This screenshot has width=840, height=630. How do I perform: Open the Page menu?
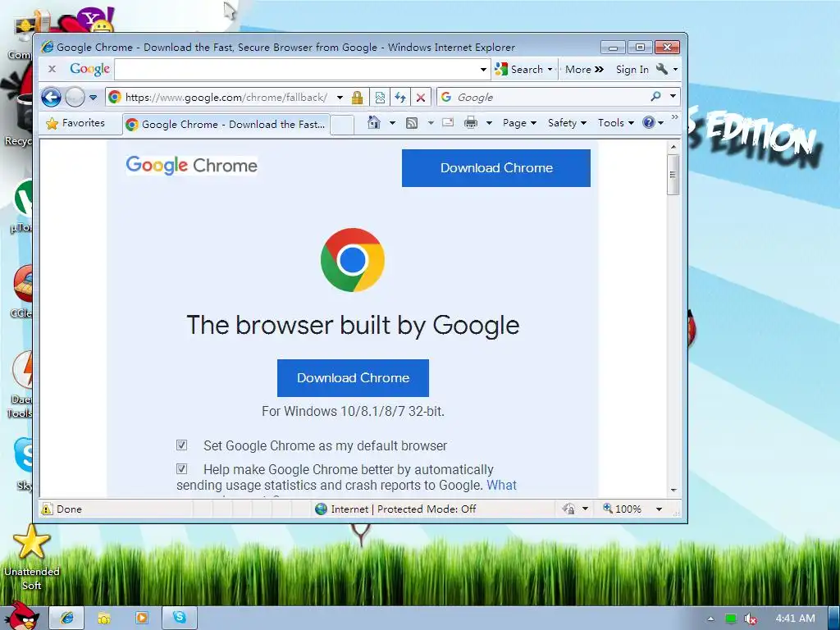(519, 123)
